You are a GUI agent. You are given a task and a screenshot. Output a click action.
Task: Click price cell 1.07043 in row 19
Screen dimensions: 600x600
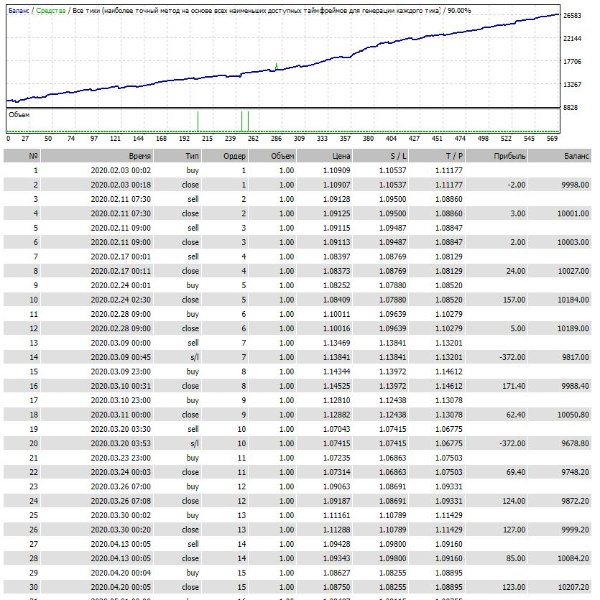(337, 429)
